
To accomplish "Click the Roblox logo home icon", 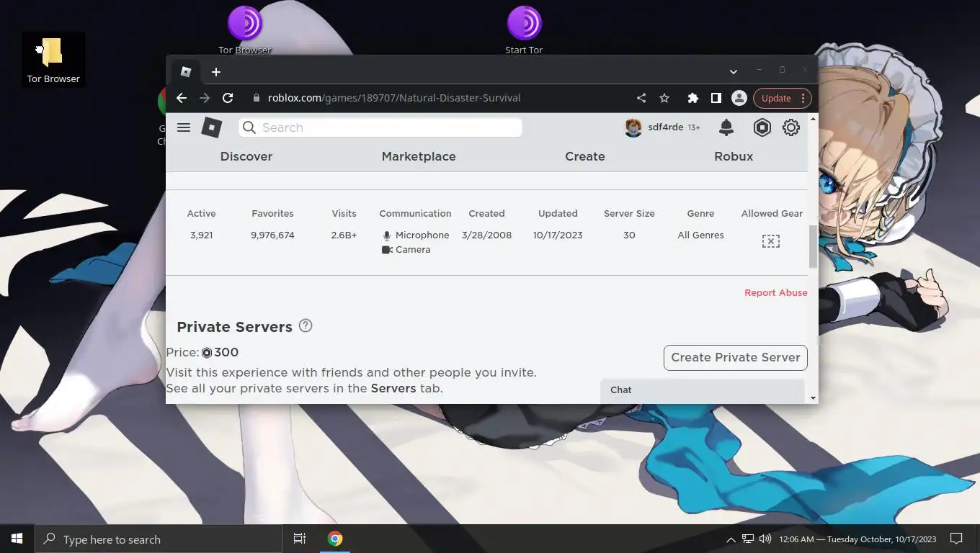I will (x=211, y=127).
